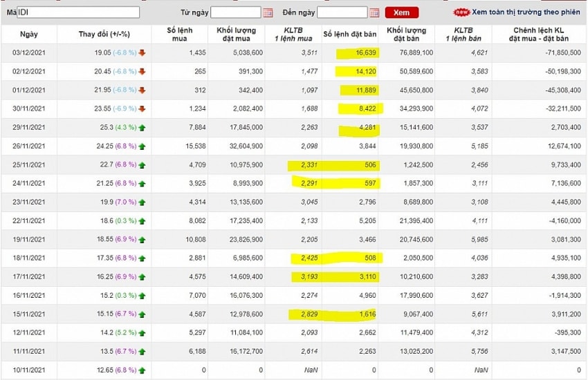Select highlighted value 3,193

[x=309, y=277]
